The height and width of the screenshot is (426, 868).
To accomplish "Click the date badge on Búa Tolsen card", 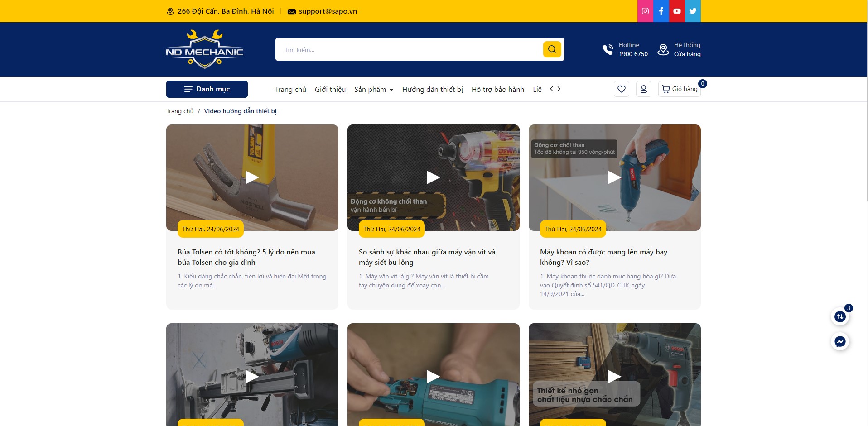I will 211,229.
